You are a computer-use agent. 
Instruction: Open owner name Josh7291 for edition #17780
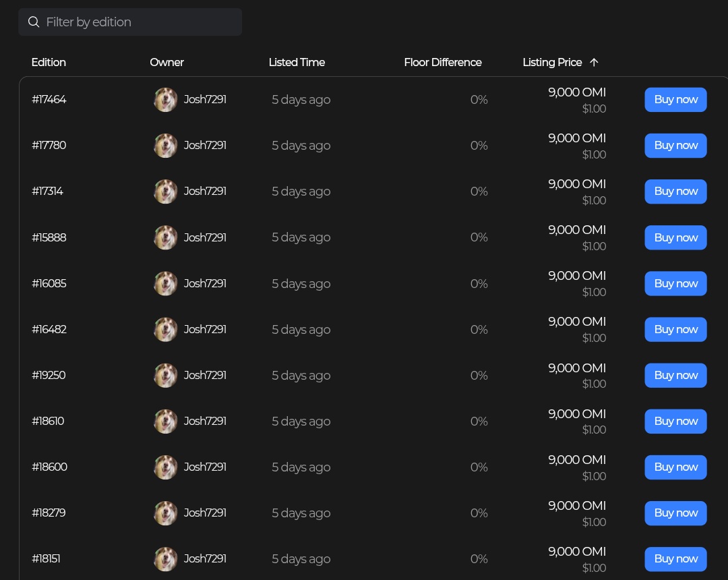coord(205,146)
